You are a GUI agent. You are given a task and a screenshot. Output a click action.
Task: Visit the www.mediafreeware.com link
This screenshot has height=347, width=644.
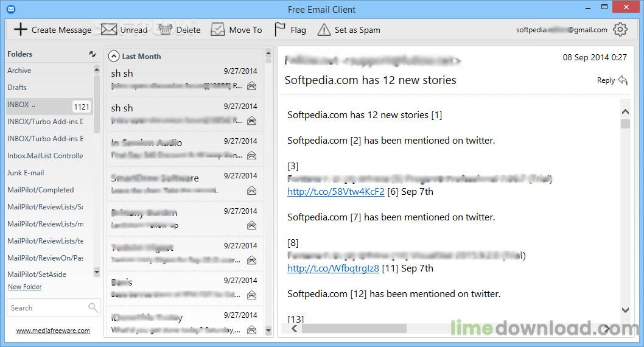53,331
